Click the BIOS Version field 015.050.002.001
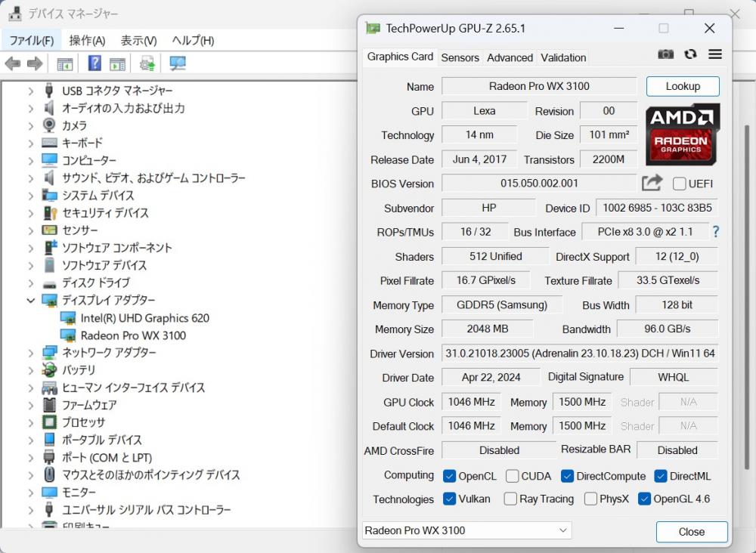 (x=539, y=183)
